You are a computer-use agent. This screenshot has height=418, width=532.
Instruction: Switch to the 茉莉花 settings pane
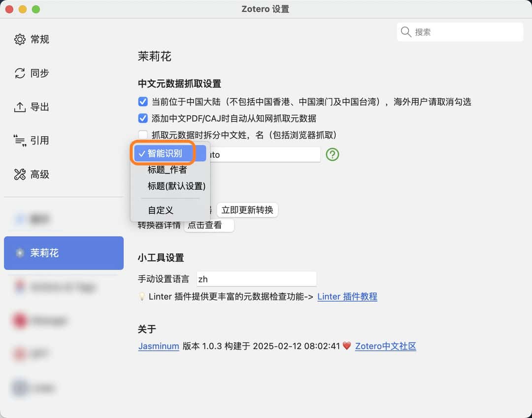click(x=64, y=253)
